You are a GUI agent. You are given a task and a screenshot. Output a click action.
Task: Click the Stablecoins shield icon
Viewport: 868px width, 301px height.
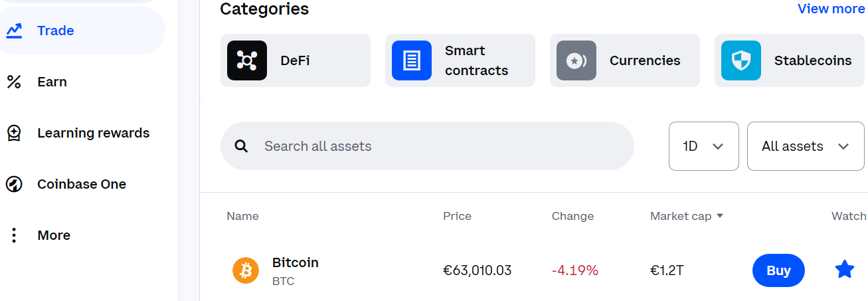click(x=741, y=60)
